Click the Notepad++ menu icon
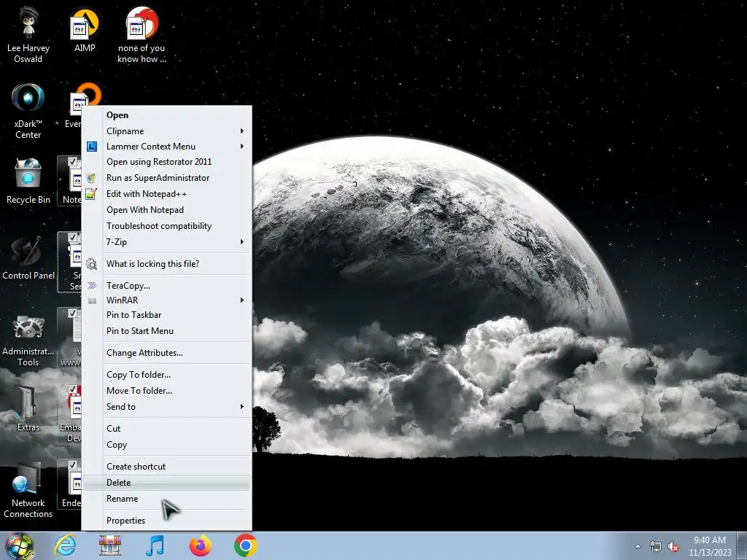This screenshot has height=560, width=747. tap(91, 194)
